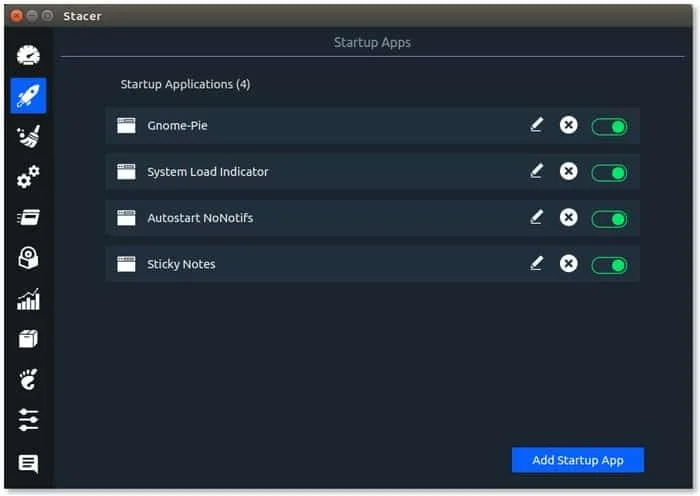The width and height of the screenshot is (700, 496).
Task: Open the Processes window-list sidebar icon
Action: 28,217
